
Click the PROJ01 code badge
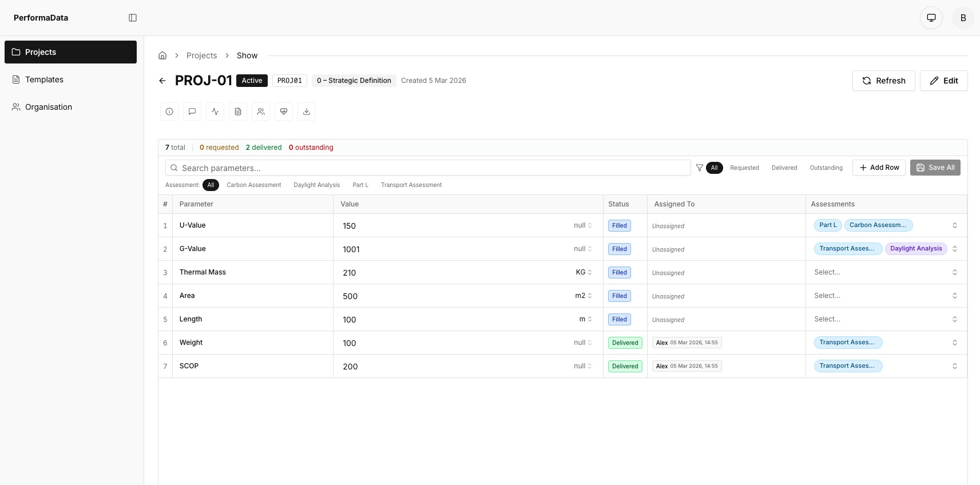[x=289, y=81]
